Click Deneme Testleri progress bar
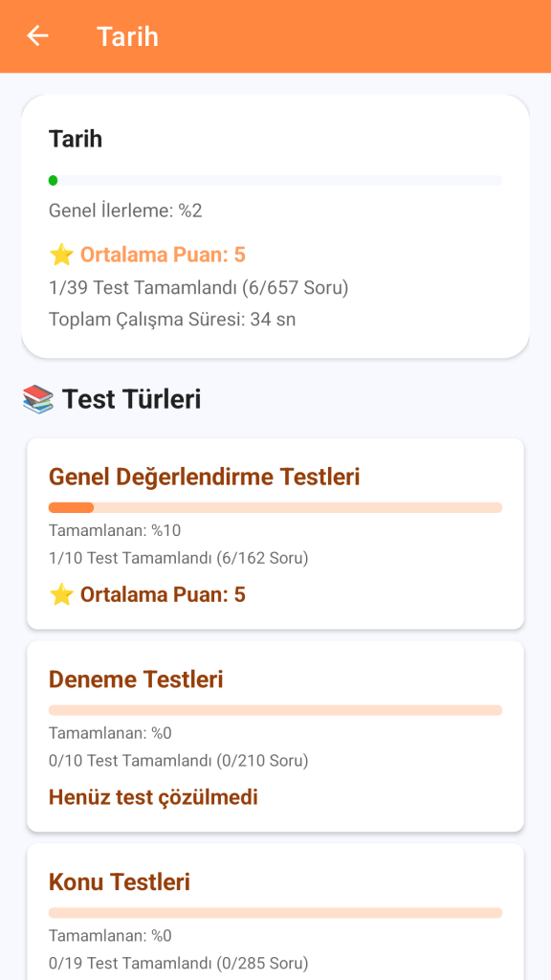Screen dimensions: 551x980 (275, 710)
